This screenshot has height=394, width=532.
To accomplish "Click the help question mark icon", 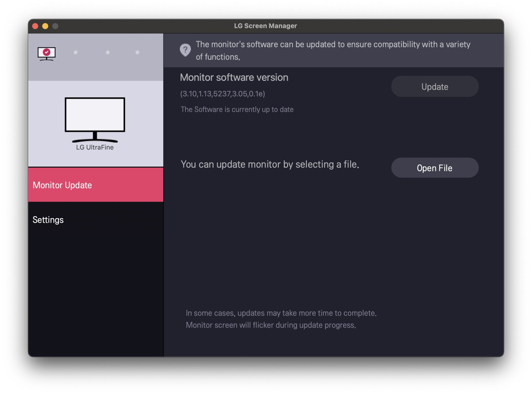I will (185, 50).
